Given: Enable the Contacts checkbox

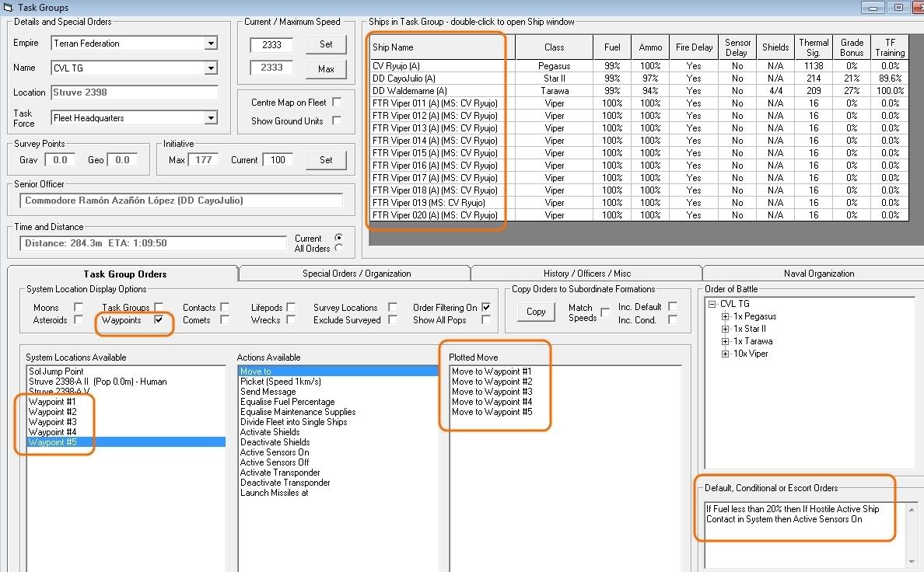Looking at the screenshot, I should (x=225, y=307).
